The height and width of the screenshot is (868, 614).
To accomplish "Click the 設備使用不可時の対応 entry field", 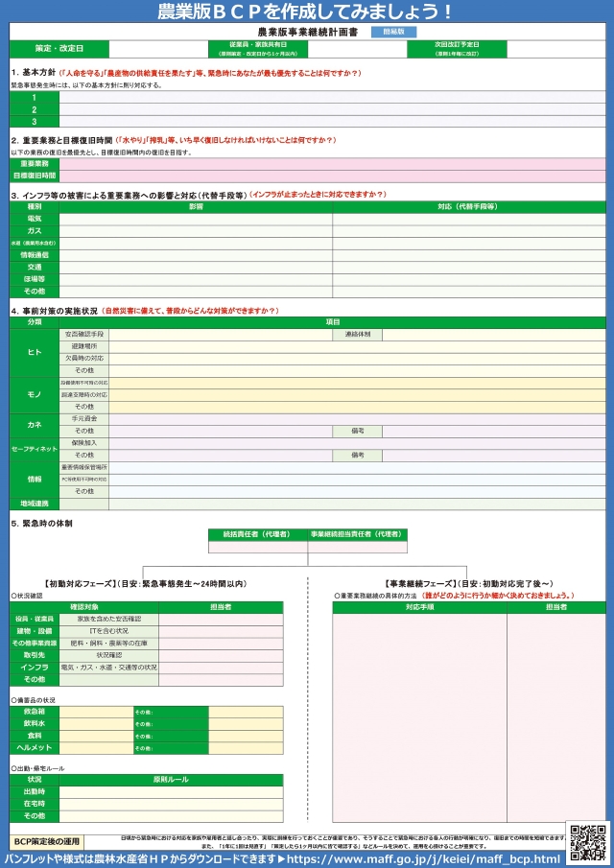I will point(357,383).
